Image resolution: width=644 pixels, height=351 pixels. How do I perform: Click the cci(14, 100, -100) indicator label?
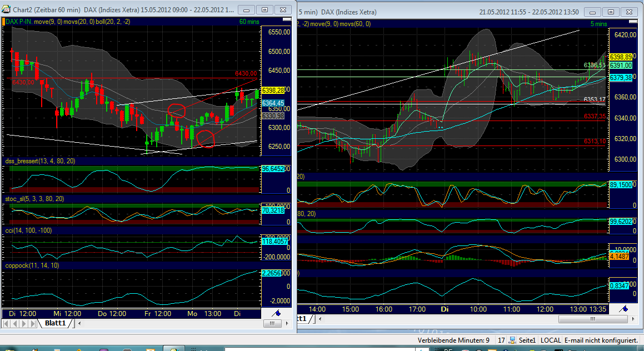point(28,230)
